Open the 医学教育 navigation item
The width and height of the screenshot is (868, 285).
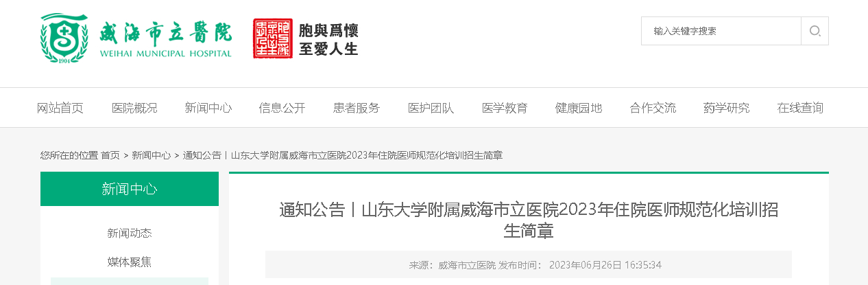pos(505,108)
